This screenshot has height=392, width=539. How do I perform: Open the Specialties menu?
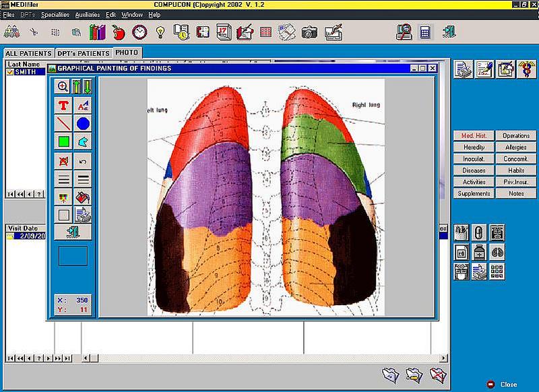[55, 15]
